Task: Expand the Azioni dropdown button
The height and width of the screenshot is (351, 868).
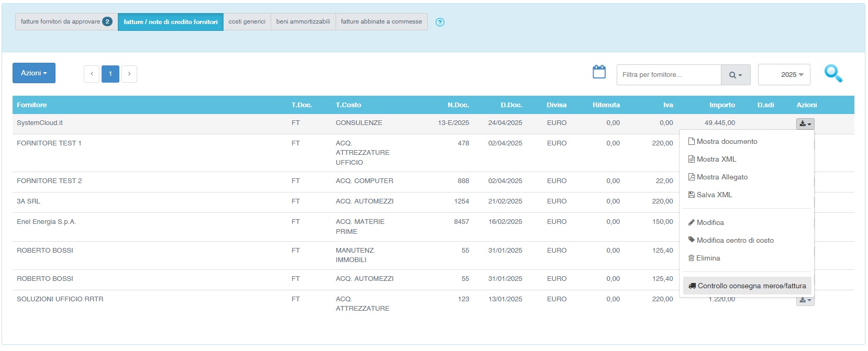Action: click(34, 73)
